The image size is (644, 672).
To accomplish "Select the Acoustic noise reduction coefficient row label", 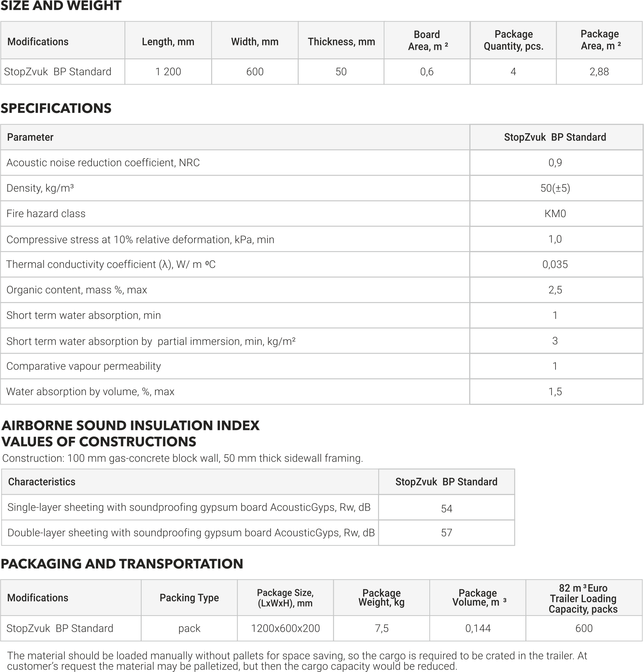I will tap(103, 163).
